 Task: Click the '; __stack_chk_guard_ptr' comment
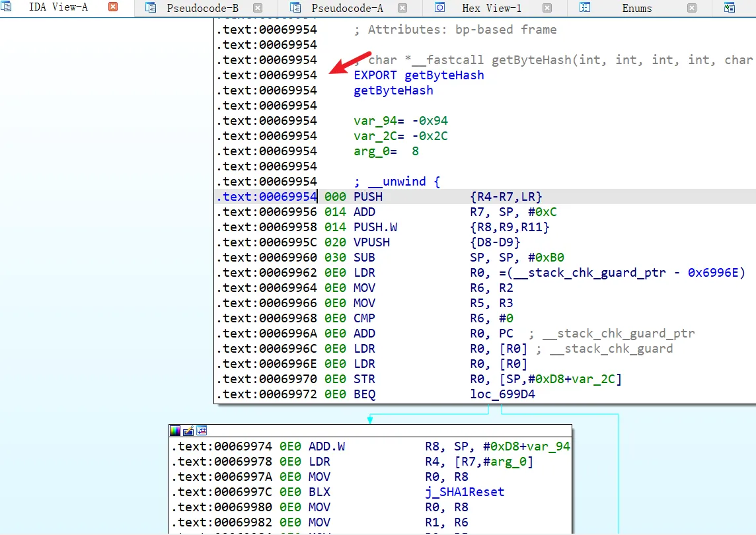click(x=611, y=334)
